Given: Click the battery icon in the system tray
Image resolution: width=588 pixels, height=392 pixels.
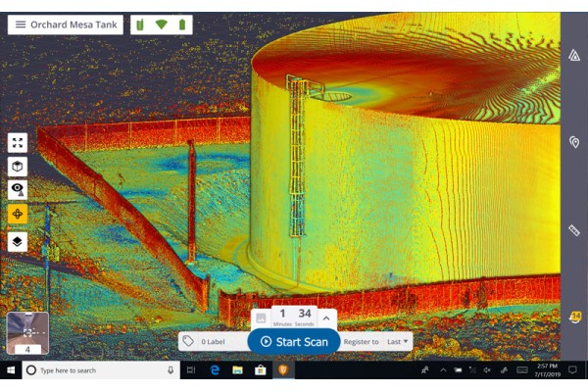Looking at the screenshot, I should 458,370.
